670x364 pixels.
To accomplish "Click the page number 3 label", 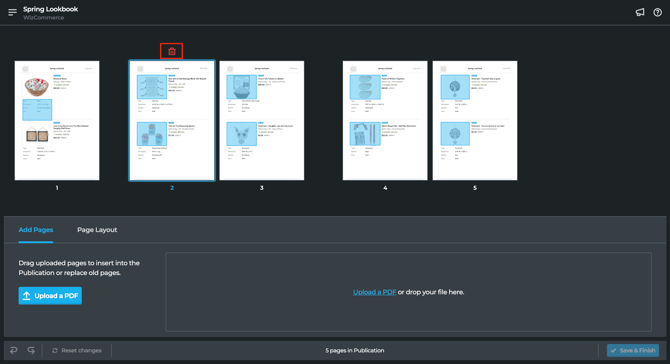I will point(262,188).
